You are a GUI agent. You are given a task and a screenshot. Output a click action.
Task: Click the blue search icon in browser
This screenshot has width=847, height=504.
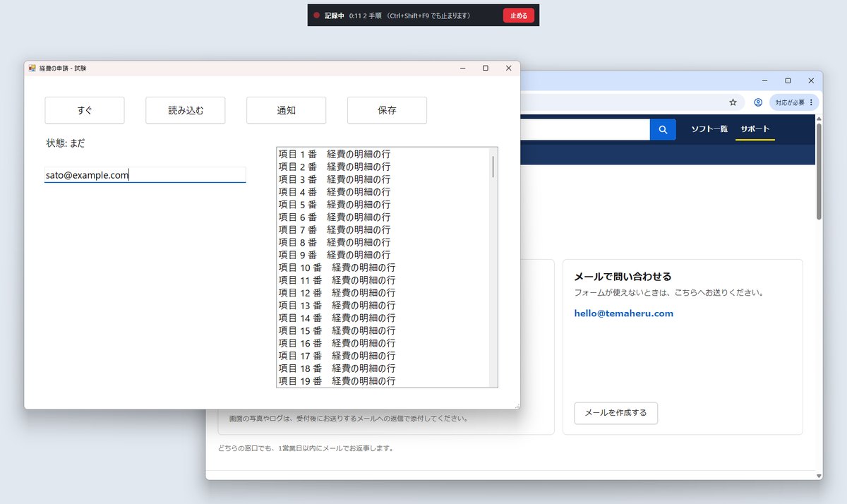(x=663, y=130)
